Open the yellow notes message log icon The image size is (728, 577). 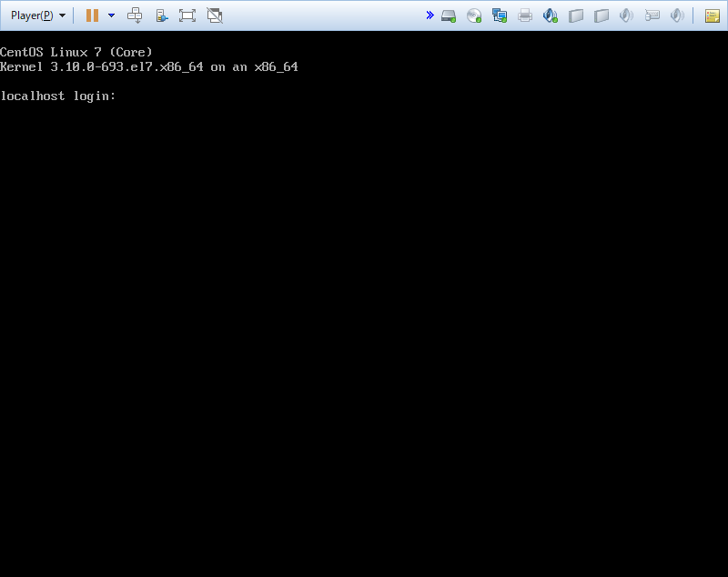point(713,15)
